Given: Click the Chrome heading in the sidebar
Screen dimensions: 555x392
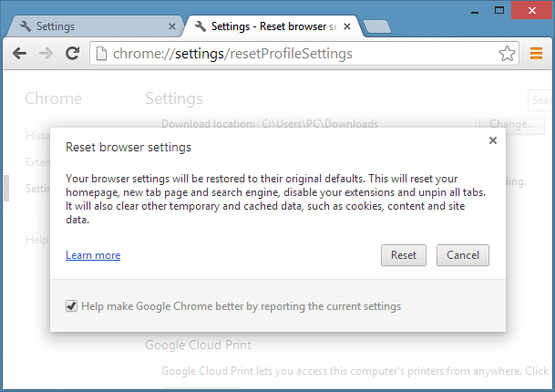Looking at the screenshot, I should pyautogui.click(x=54, y=98).
